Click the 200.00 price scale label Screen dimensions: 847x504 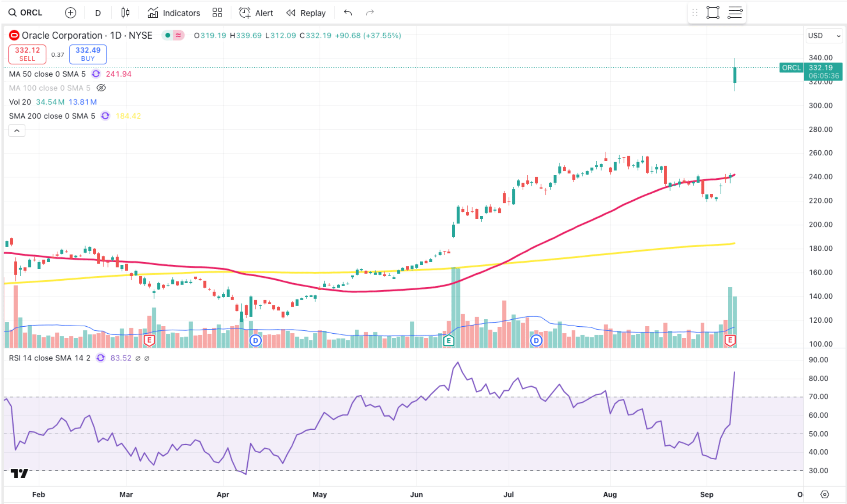[x=821, y=225]
